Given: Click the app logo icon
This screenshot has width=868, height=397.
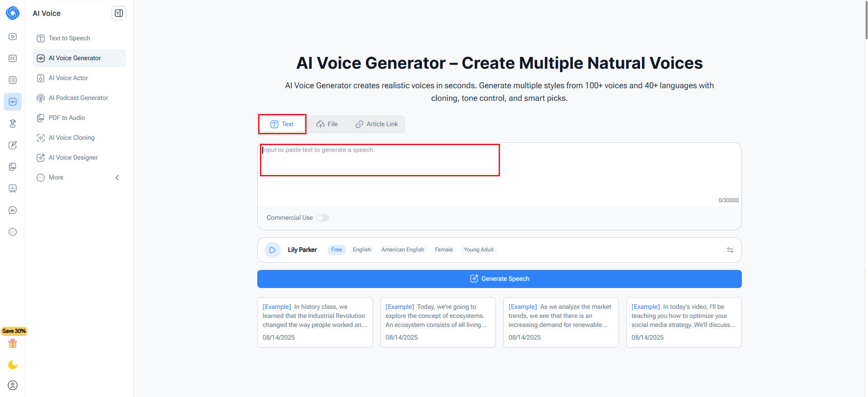Looking at the screenshot, I should [13, 13].
